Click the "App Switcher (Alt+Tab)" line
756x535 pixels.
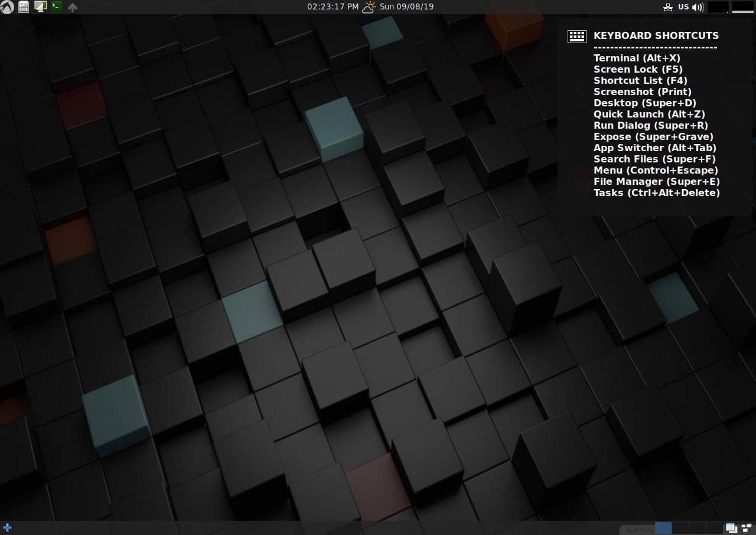pyautogui.click(x=655, y=148)
